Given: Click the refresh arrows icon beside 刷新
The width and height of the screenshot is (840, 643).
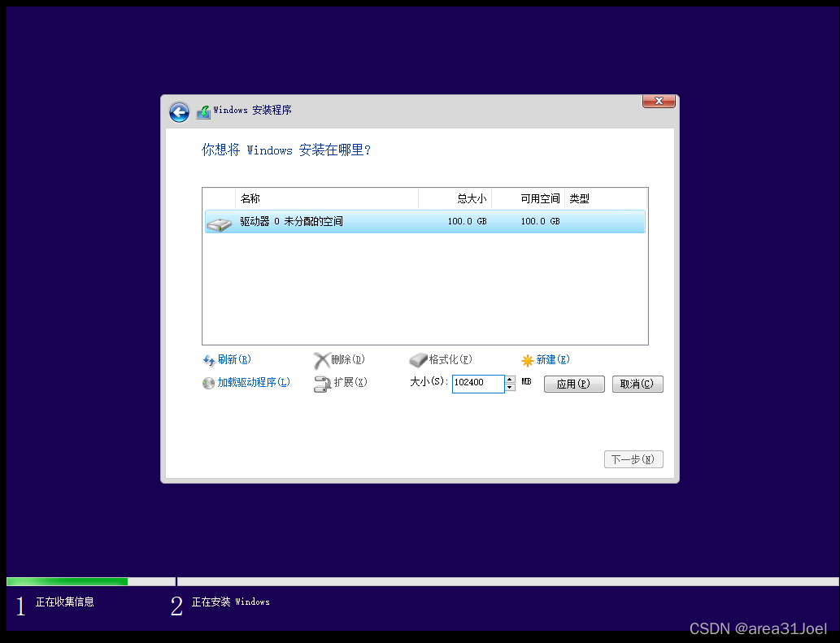Looking at the screenshot, I should point(209,360).
